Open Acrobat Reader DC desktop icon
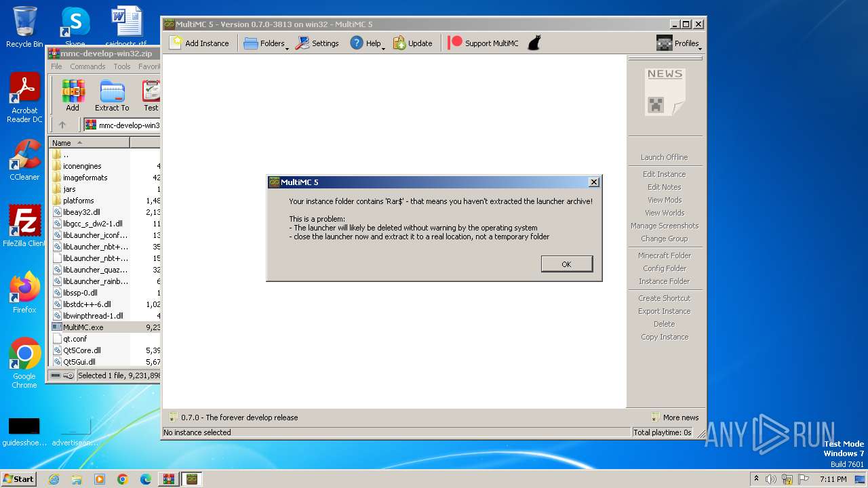Screen dimensions: 868x488 [24, 98]
